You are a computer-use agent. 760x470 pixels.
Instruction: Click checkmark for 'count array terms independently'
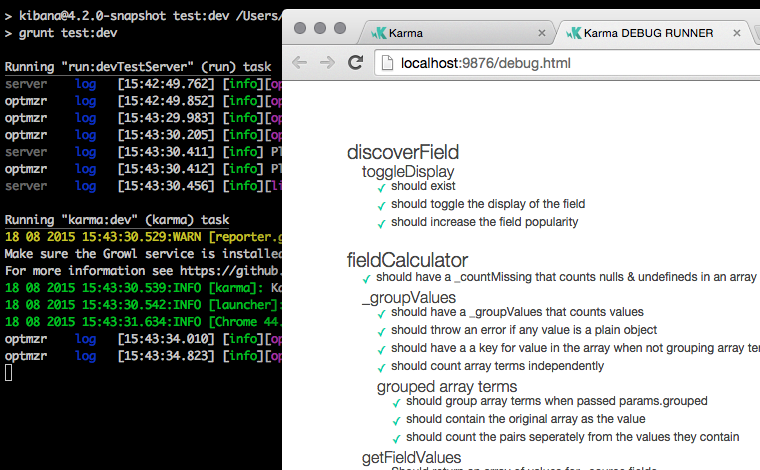pyautogui.click(x=381, y=367)
